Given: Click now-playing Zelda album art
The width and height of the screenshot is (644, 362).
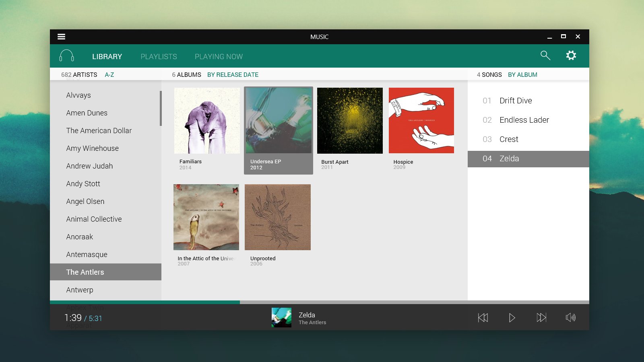Looking at the screenshot, I should (281, 317).
